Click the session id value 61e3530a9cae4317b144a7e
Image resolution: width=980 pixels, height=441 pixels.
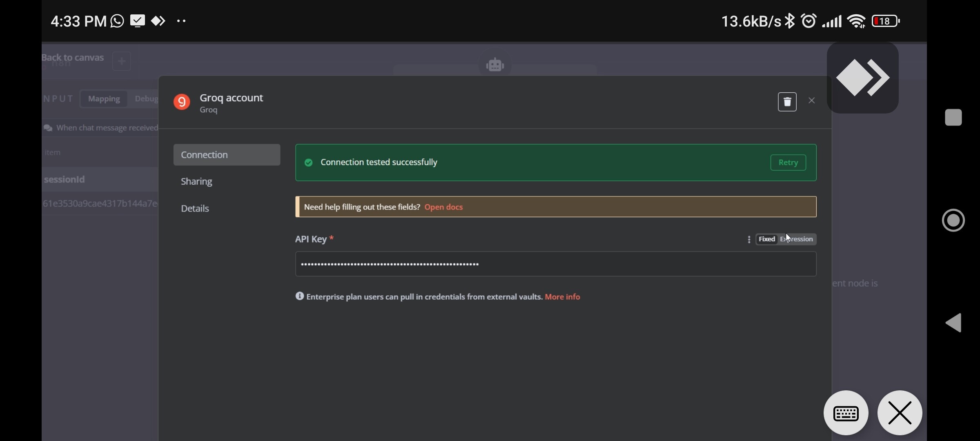pos(100,203)
